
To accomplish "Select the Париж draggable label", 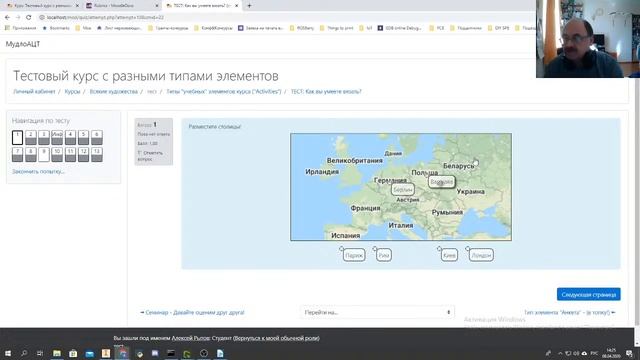I will (x=354, y=255).
